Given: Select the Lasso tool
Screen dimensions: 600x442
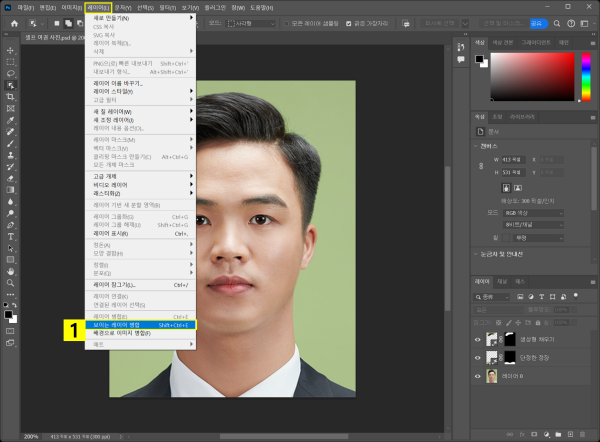Looking at the screenshot, I should tap(10, 72).
